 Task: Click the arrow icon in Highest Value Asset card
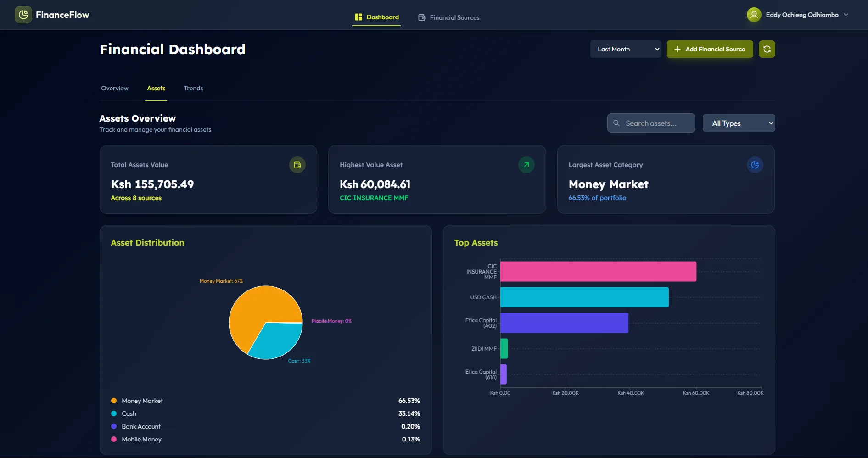526,165
